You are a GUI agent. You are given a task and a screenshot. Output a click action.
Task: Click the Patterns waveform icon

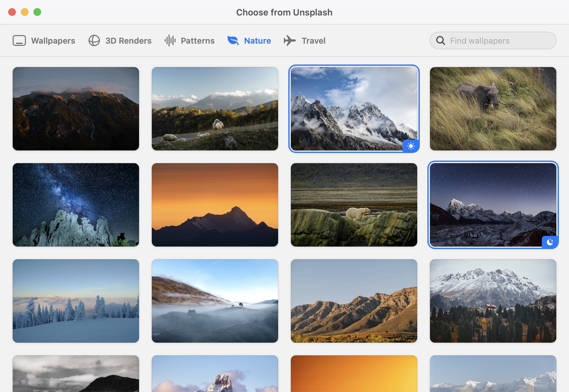point(170,40)
